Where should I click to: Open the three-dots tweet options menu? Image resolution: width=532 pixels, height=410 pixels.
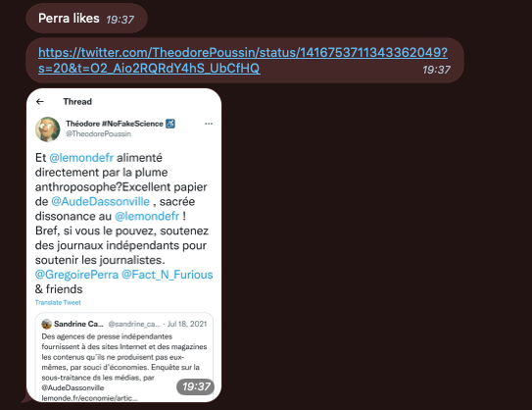point(209,124)
